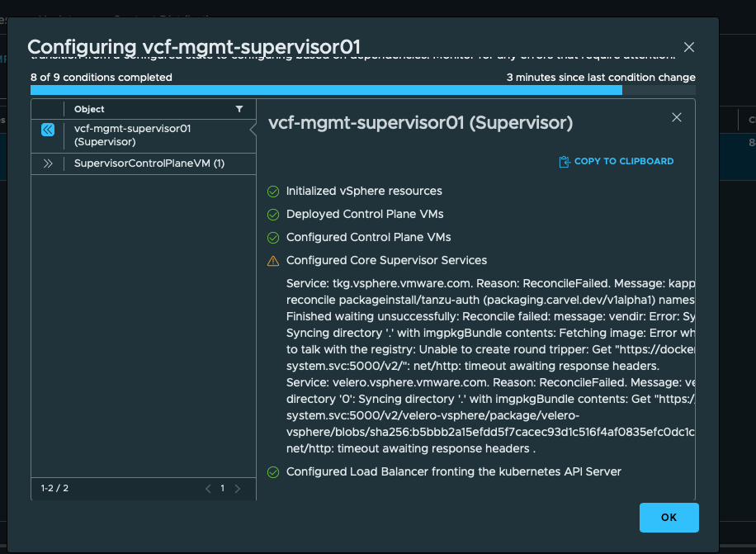Click the page number 1 field
Image resolution: width=756 pixels, height=554 pixels.
[x=222, y=488]
